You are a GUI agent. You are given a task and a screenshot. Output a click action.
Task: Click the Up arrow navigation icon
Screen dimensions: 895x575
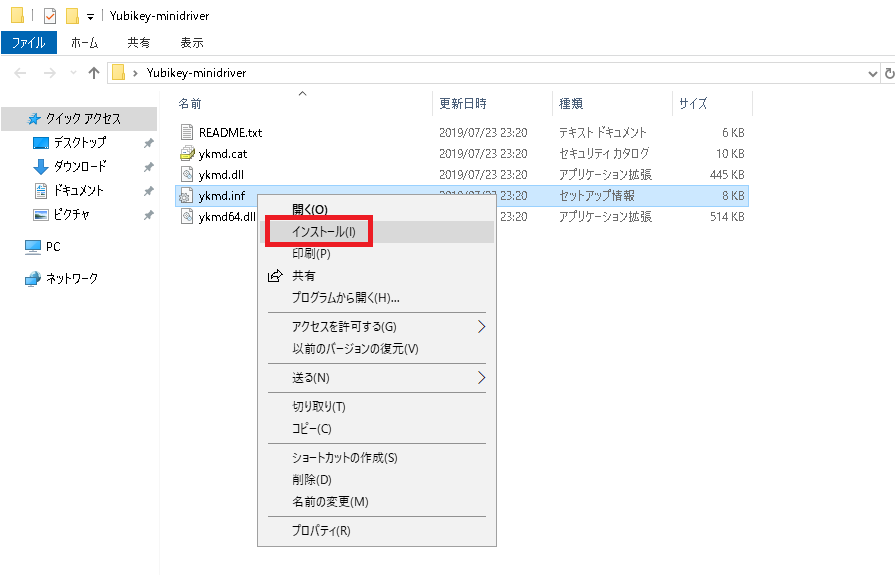click(94, 73)
